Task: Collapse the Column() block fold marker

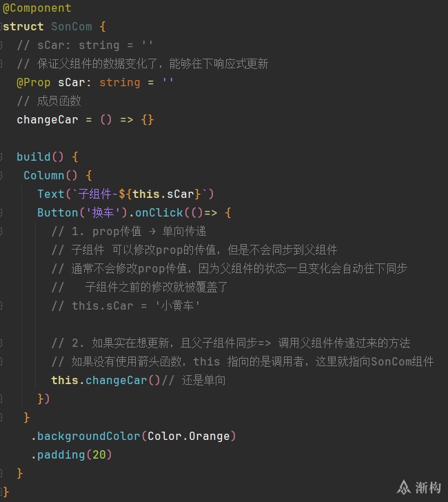Action: tap(1, 175)
